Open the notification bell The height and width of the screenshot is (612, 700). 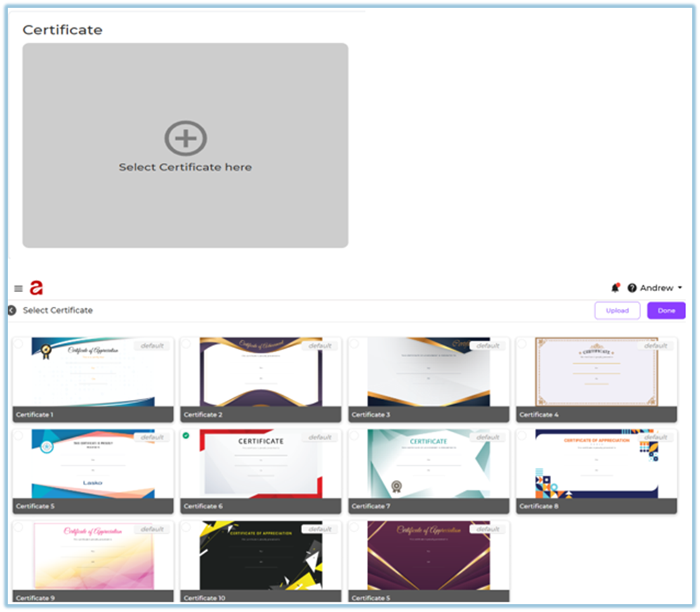tap(615, 288)
